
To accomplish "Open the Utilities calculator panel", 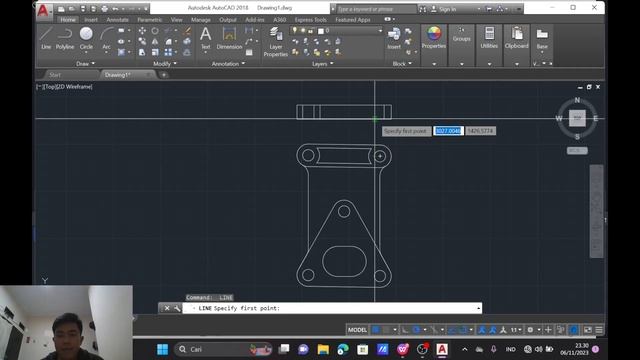I will (x=489, y=38).
